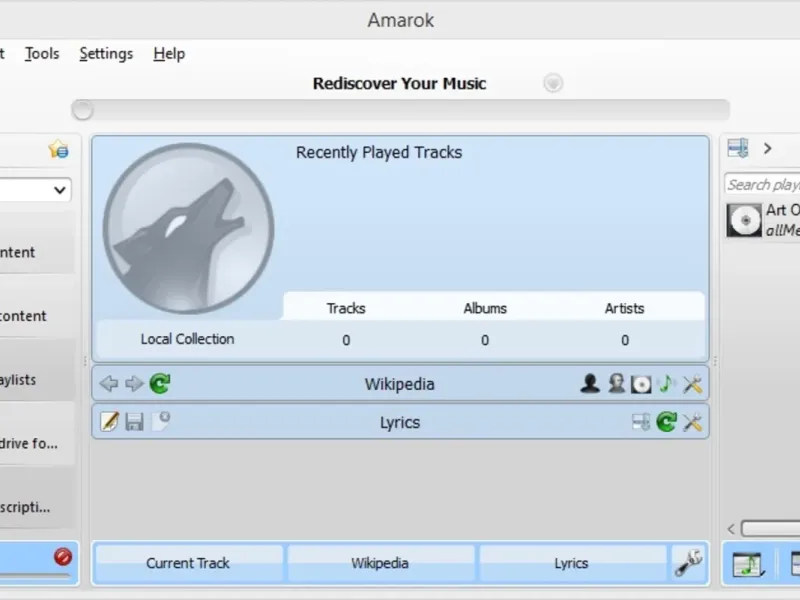Save lyrics with the floppy disk icon

pos(134,422)
